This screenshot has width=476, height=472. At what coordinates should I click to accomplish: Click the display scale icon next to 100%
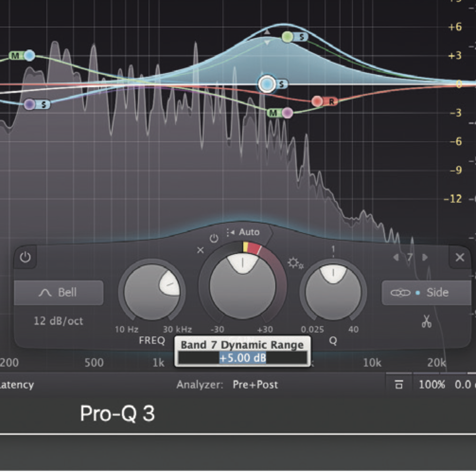point(399,384)
